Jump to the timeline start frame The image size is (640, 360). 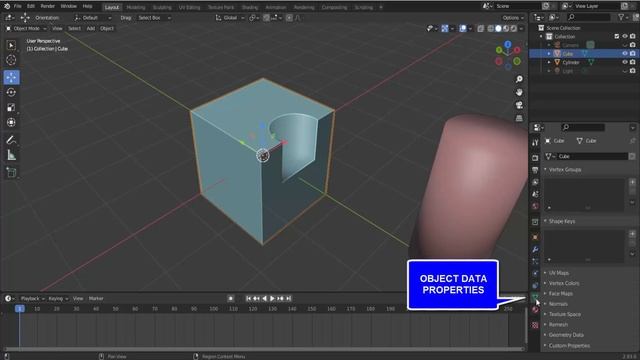click(248, 299)
